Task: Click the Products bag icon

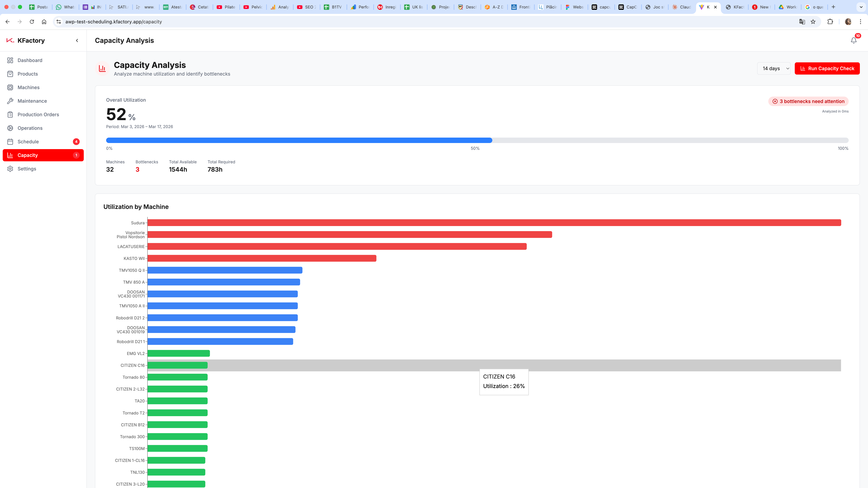Action: [x=10, y=74]
